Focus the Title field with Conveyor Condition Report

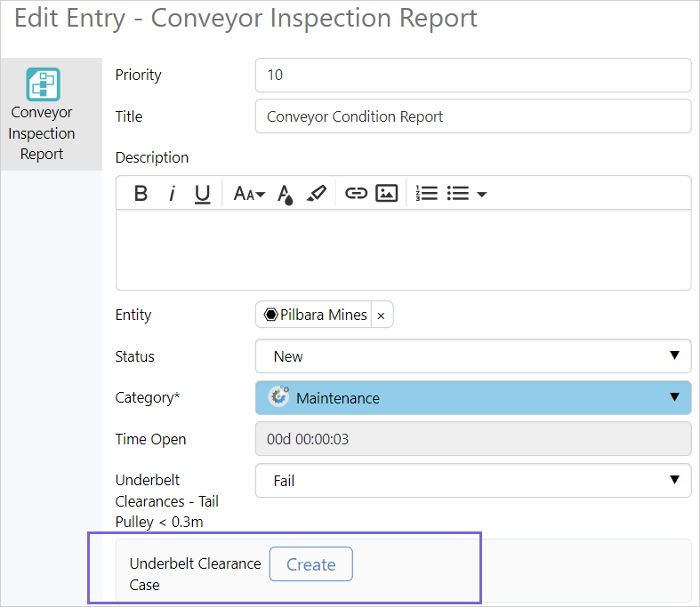[x=472, y=116]
